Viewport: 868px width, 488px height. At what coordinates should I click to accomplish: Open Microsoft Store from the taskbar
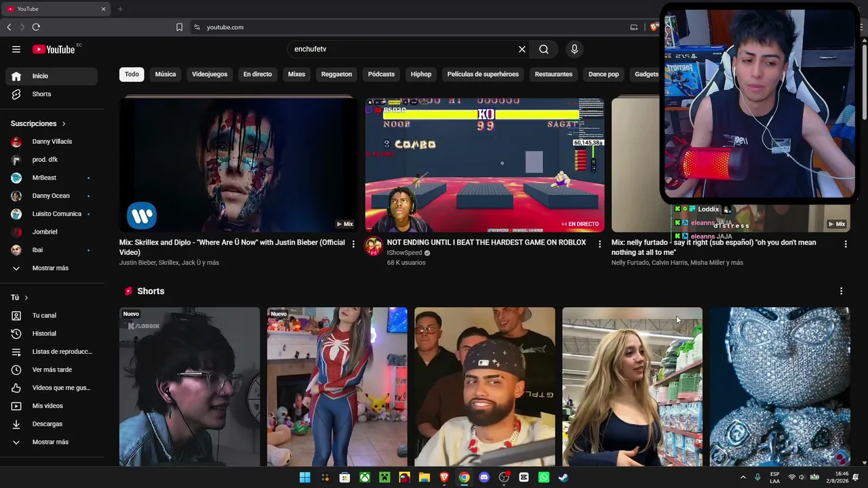point(344,477)
